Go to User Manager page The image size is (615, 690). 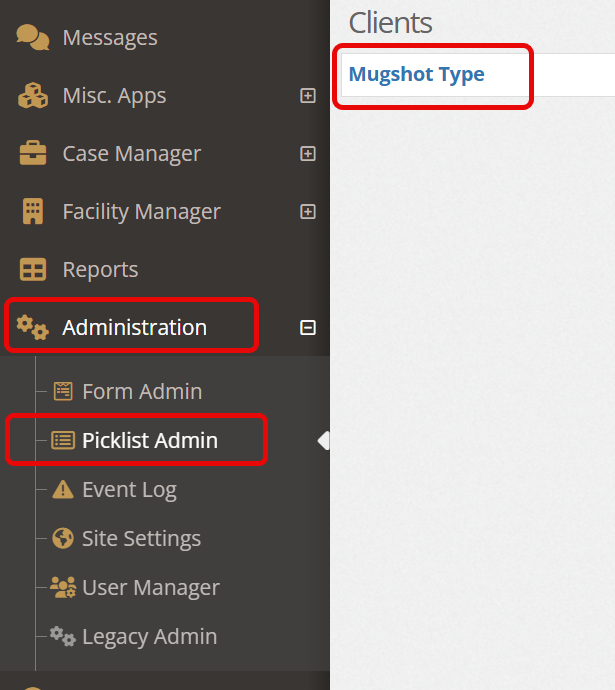150,587
